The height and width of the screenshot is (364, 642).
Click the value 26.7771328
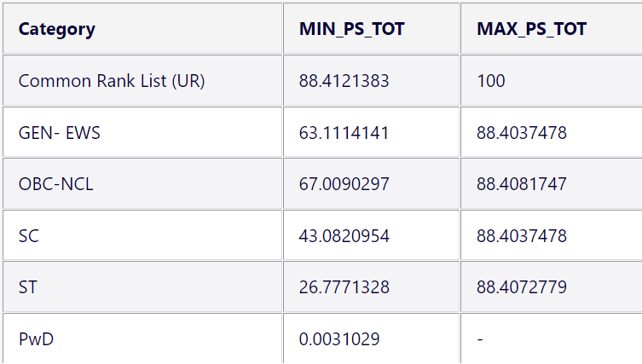coord(344,287)
